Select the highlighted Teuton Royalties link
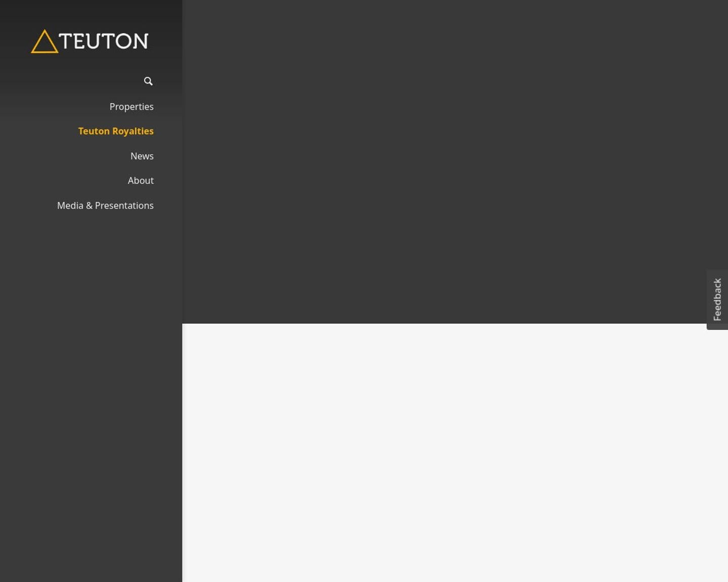The height and width of the screenshot is (582, 728). coord(116,131)
